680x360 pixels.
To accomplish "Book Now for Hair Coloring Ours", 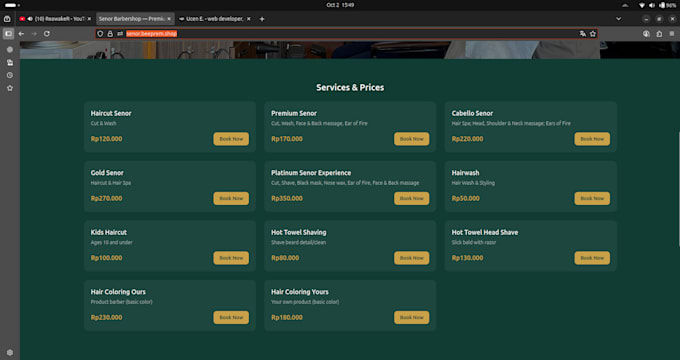I will 231,317.
